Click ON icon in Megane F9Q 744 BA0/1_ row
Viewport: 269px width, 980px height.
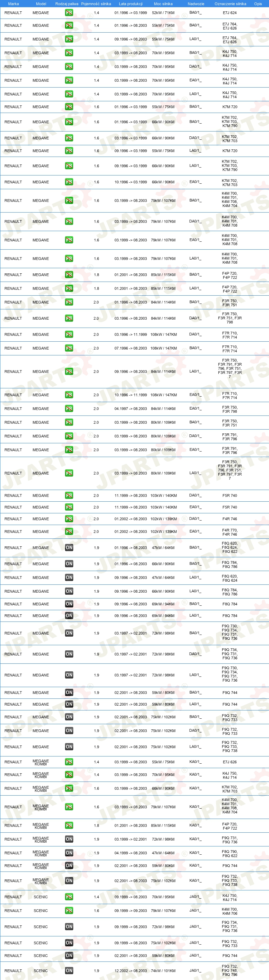click(69, 693)
